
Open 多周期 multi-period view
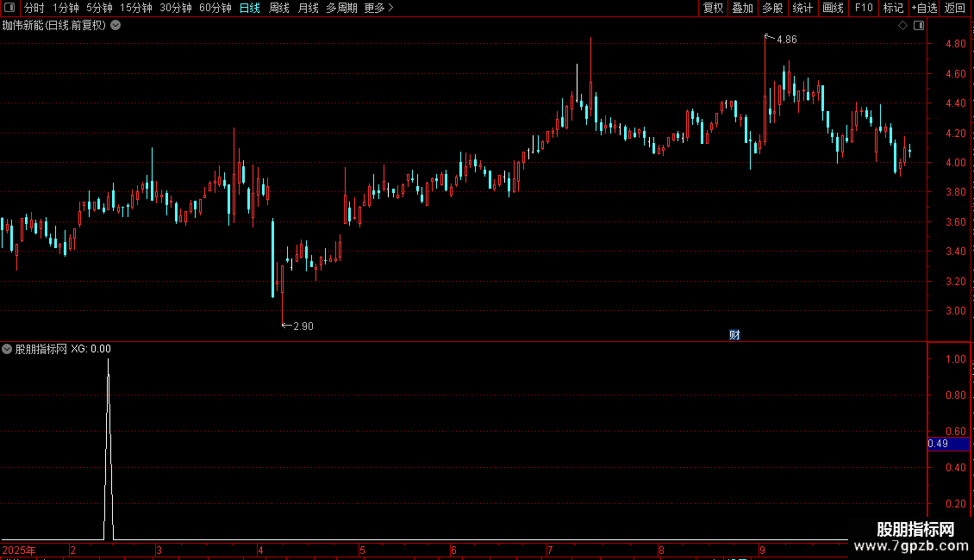[x=341, y=8]
